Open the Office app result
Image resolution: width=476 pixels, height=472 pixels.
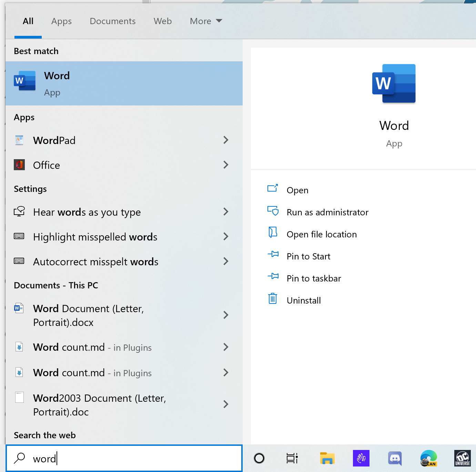124,165
